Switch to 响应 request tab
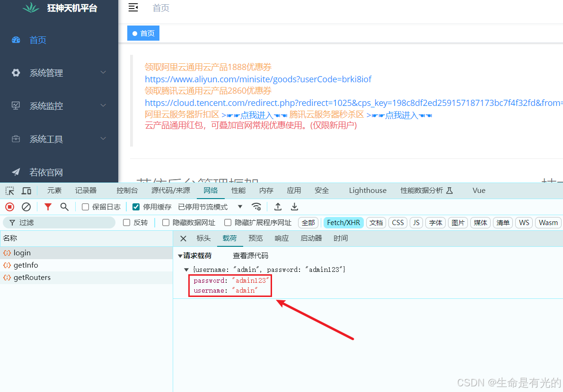Image resolution: width=563 pixels, height=392 pixels. [x=282, y=238]
